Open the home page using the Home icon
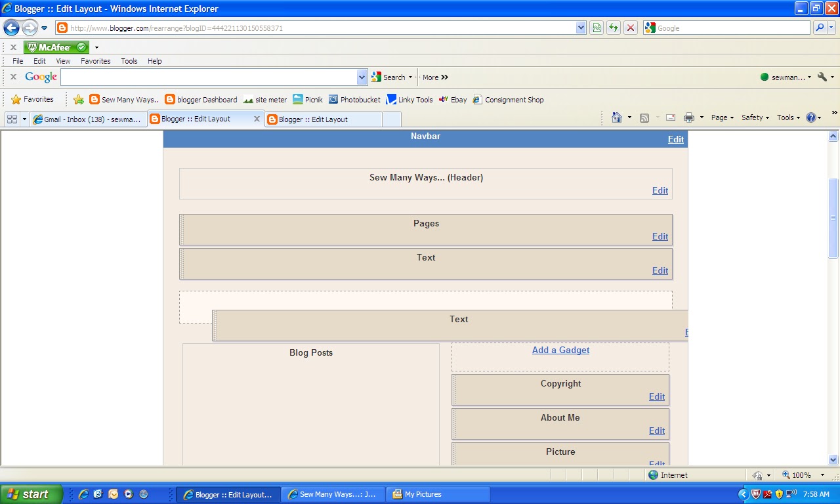Screen dimensions: 840x504 (617, 117)
